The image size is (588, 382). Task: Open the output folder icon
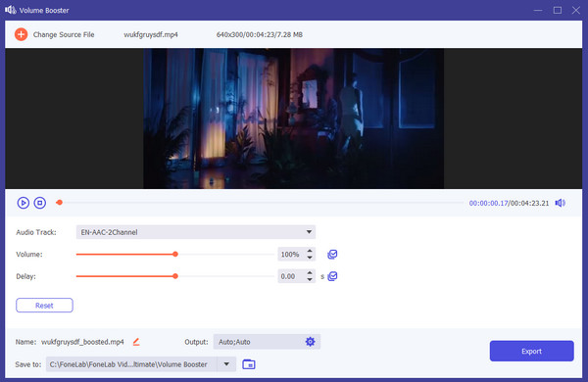click(249, 364)
